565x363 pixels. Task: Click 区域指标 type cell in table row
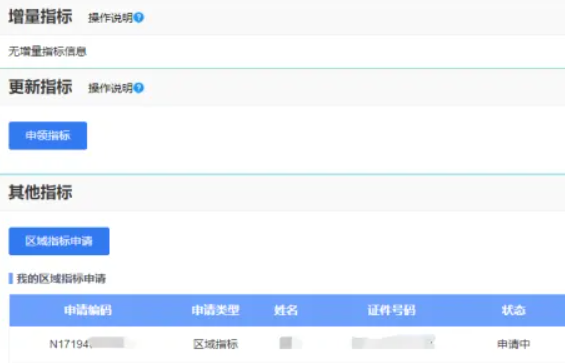[215, 344]
